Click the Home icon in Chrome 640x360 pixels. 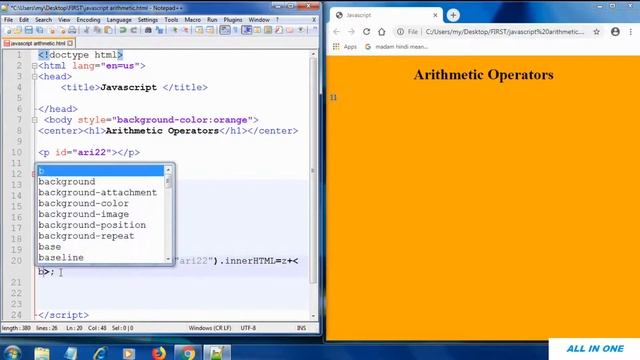[381, 31]
